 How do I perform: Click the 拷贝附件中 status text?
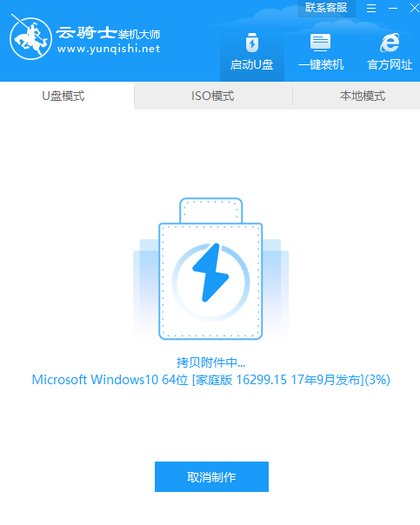pyautogui.click(x=211, y=362)
